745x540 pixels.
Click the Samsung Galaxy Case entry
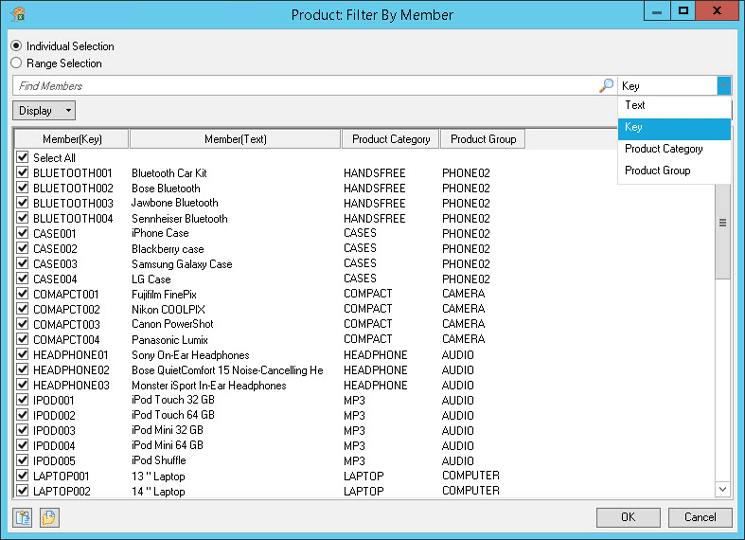pos(182,264)
